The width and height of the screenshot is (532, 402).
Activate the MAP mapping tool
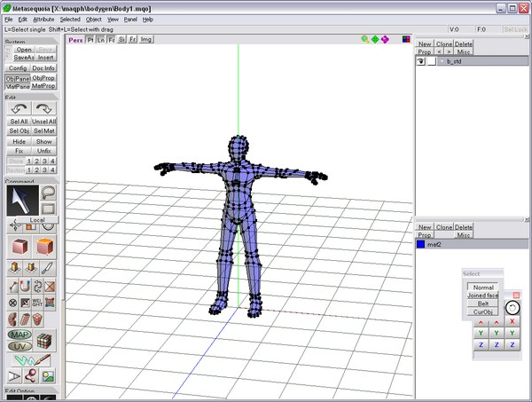[x=20, y=335]
